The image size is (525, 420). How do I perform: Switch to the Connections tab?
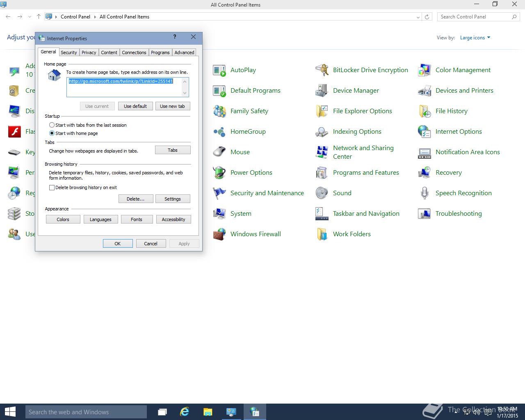pyautogui.click(x=134, y=52)
